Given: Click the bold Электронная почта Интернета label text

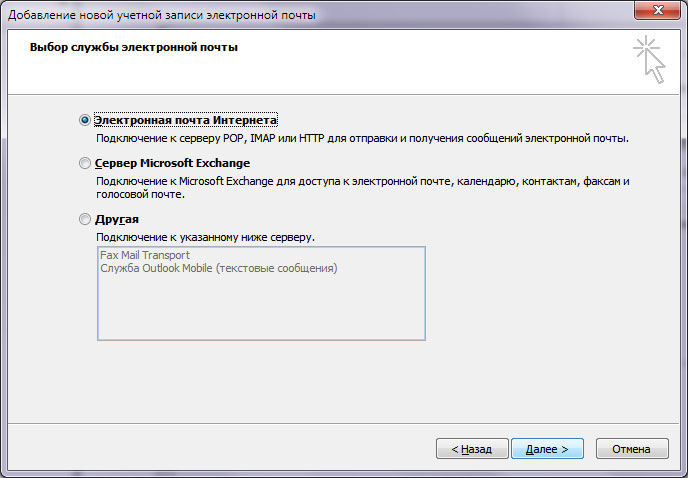Looking at the screenshot, I should [186, 120].
